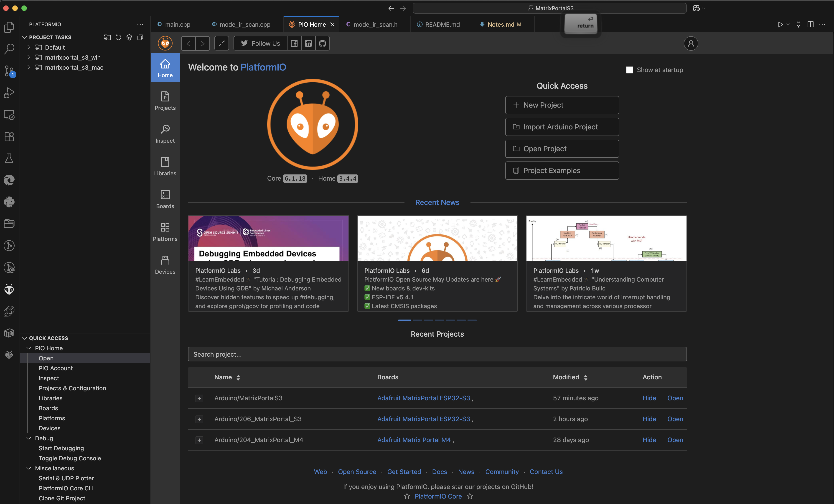
Task: Open PlatformIO's GitHub page
Action: tap(322, 43)
